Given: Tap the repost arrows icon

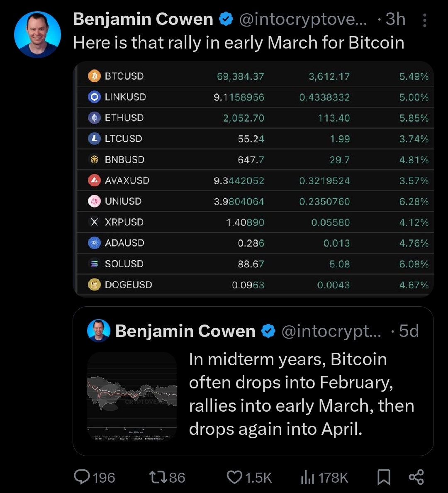Looking at the screenshot, I should pos(158,477).
